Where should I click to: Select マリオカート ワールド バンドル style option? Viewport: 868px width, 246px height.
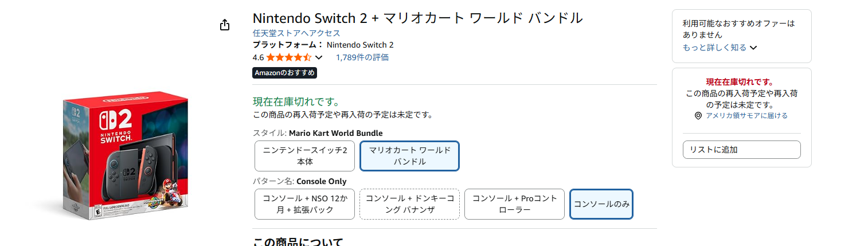click(409, 156)
